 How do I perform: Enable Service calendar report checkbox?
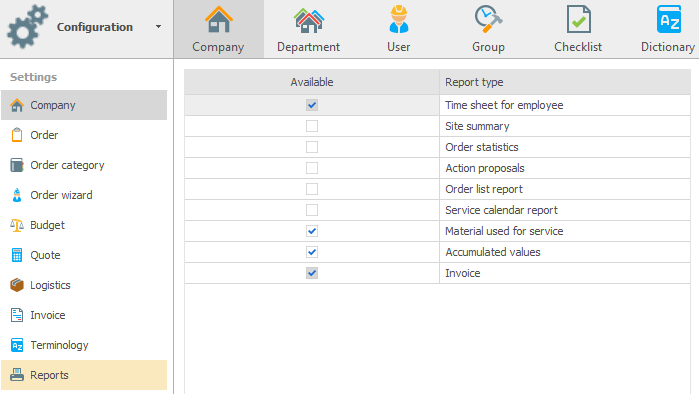tap(312, 210)
